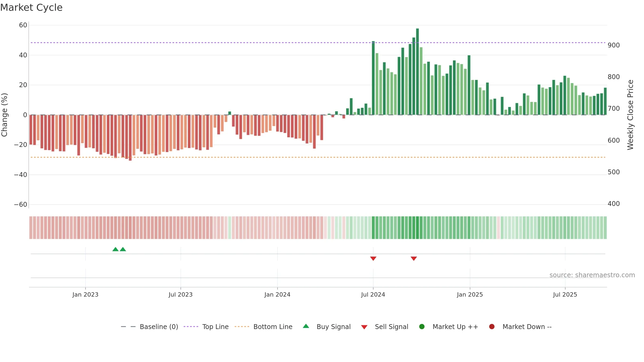Click second green buy signal marker on timeline
This screenshot has height=362, width=644.
point(123,249)
